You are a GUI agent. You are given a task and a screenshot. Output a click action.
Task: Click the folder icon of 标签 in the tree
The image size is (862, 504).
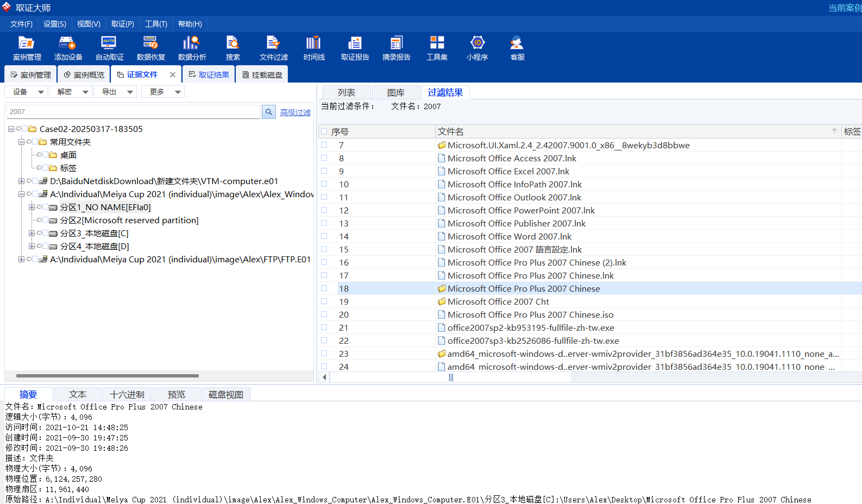53,168
